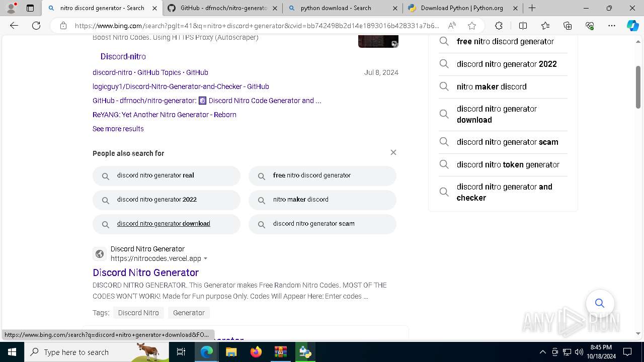Select sidebar free nitro discord generator
This screenshot has width=644, height=362.
click(x=503, y=42)
